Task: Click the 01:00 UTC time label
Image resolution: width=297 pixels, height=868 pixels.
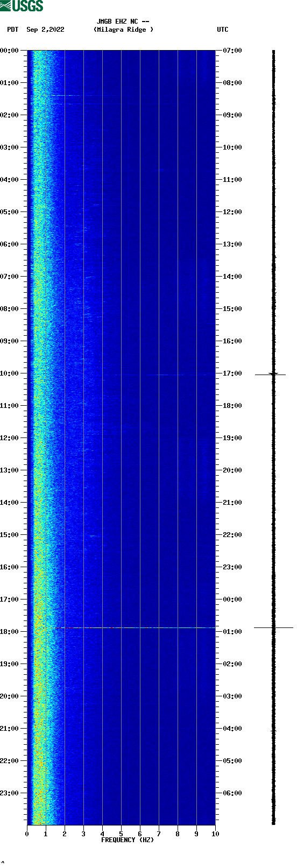Action: [232, 632]
